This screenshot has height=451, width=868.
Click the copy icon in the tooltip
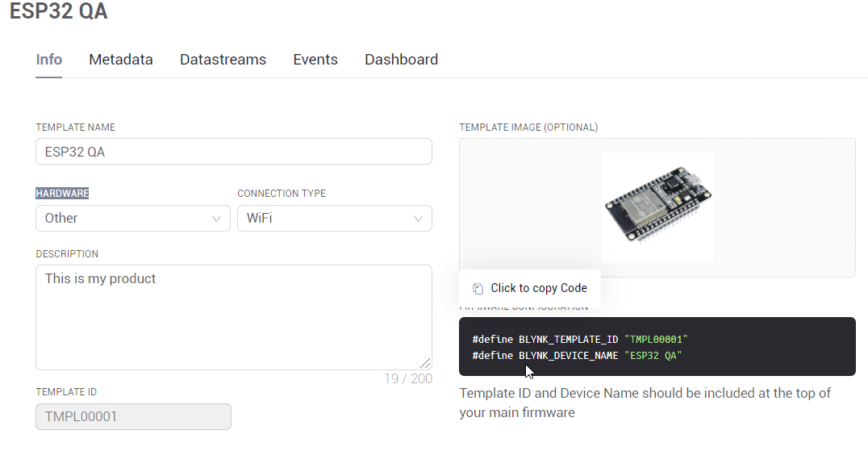point(478,289)
